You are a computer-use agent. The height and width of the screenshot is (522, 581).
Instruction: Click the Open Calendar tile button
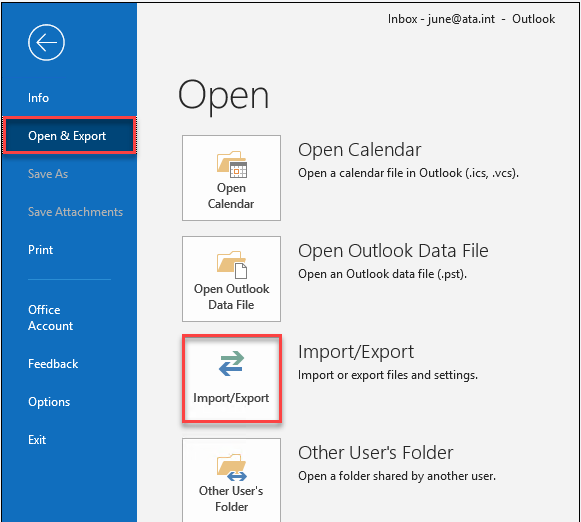pos(231,178)
